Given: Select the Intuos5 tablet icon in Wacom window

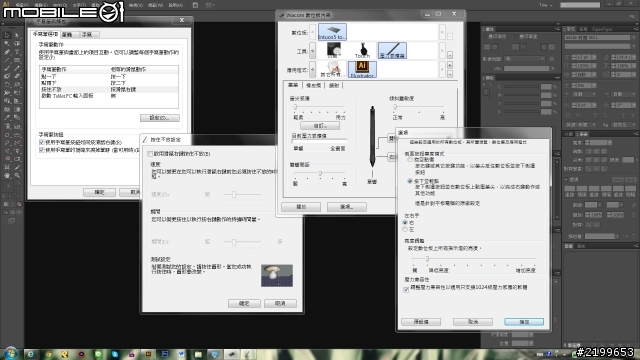Looking at the screenshot, I should pos(332,32).
